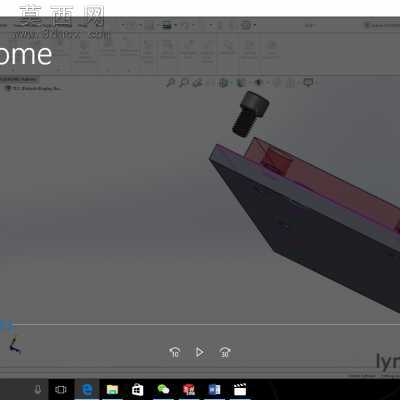Viewport: 400px width, 400px height.
Task: Switch to SolidWorks on taskbar
Action: 189,389
